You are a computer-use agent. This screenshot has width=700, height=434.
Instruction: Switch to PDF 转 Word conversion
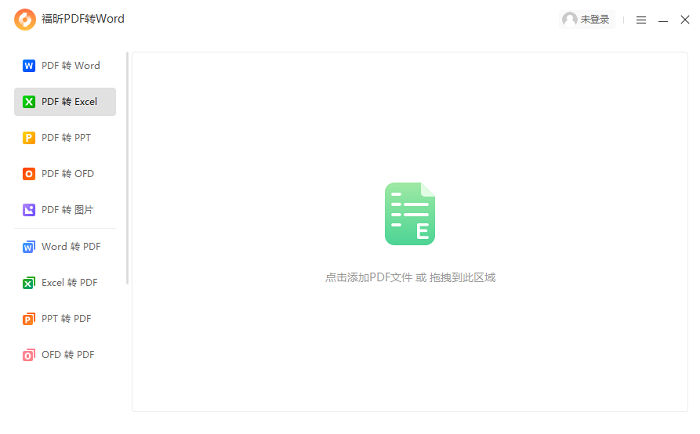65,66
